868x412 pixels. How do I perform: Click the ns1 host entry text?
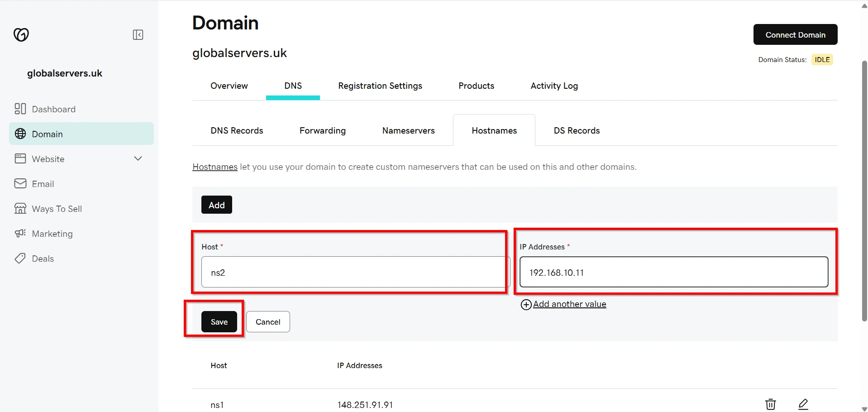(x=217, y=404)
